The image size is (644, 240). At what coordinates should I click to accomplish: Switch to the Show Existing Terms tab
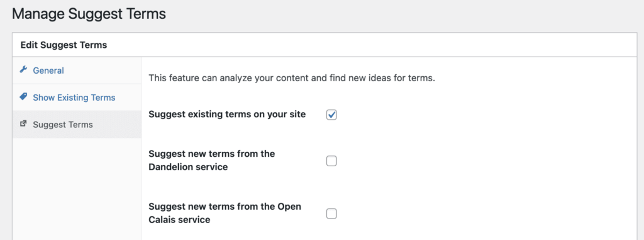pyautogui.click(x=77, y=98)
